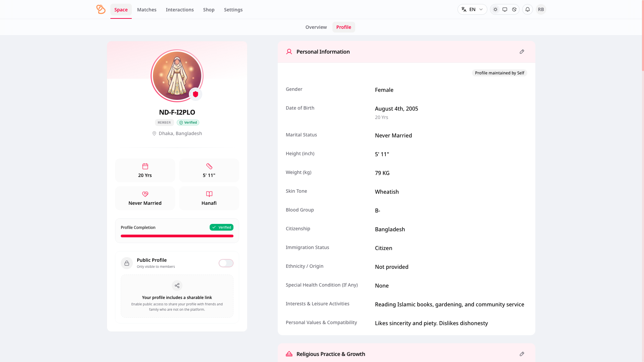Open the RB account menu
The image size is (644, 362).
tap(541, 9)
